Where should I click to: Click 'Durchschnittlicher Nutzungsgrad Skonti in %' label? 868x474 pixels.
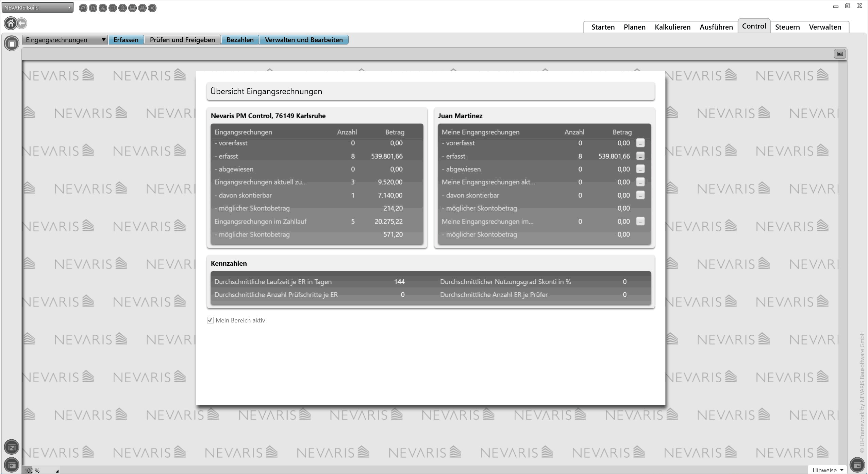[x=505, y=282]
